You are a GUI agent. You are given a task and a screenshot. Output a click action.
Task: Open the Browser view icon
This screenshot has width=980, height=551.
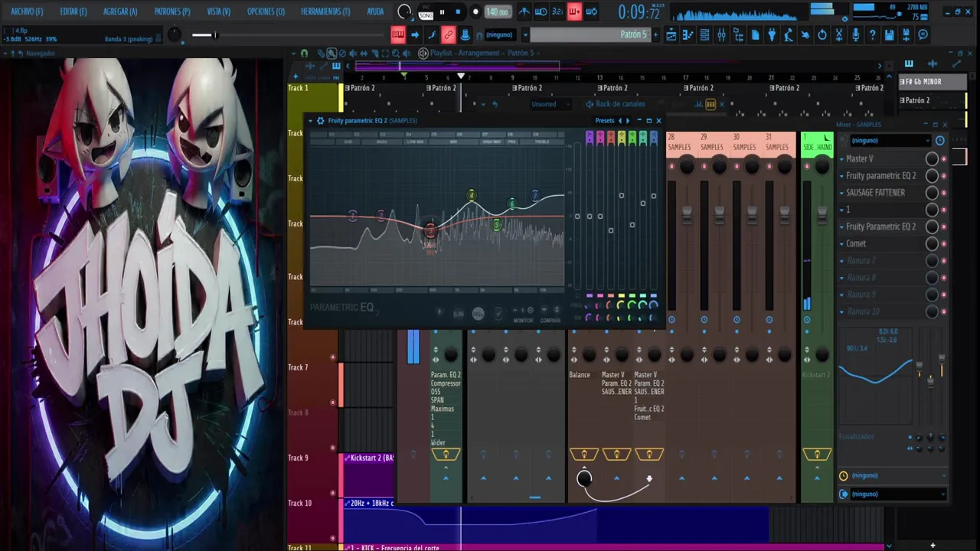click(738, 34)
